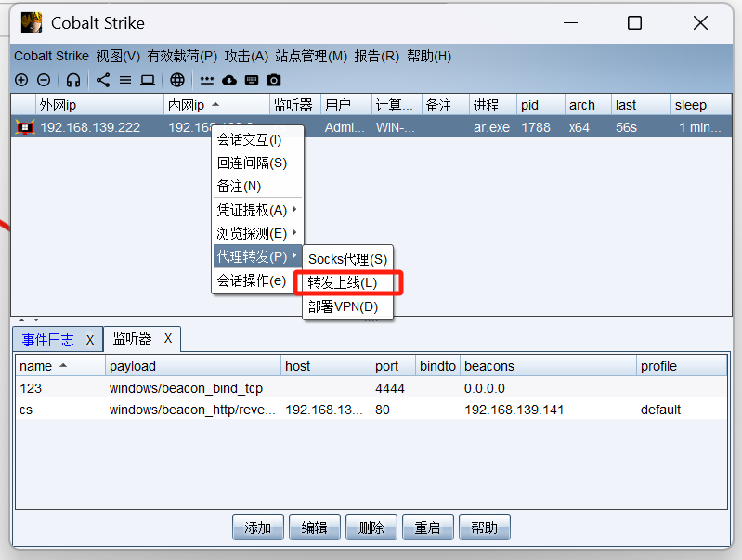Viewport: 742px width, 560px height.
Task: Sort sessions by pid column
Action: click(x=540, y=105)
